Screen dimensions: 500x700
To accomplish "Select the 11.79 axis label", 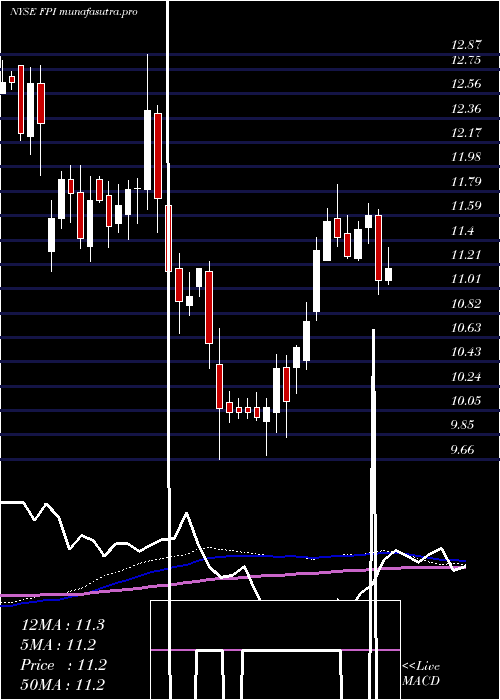I will 466,182.
